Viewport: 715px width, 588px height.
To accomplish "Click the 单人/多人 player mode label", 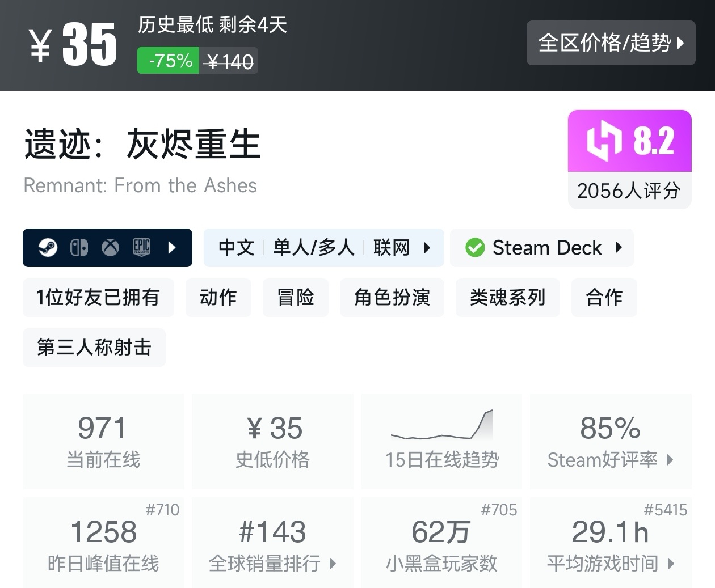I will [x=314, y=248].
